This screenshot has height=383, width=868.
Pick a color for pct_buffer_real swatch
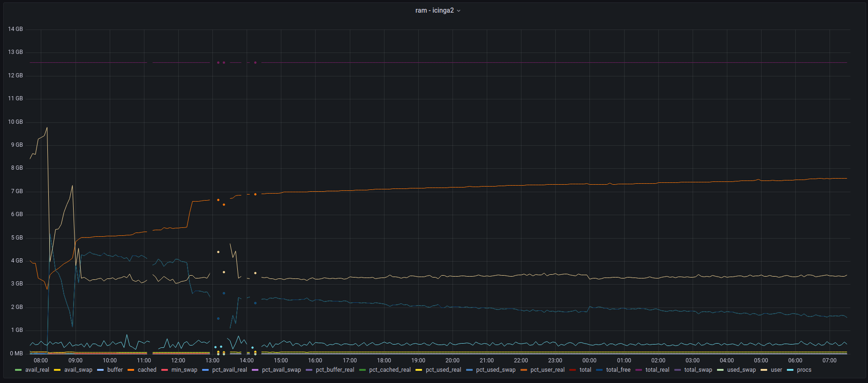tap(309, 370)
